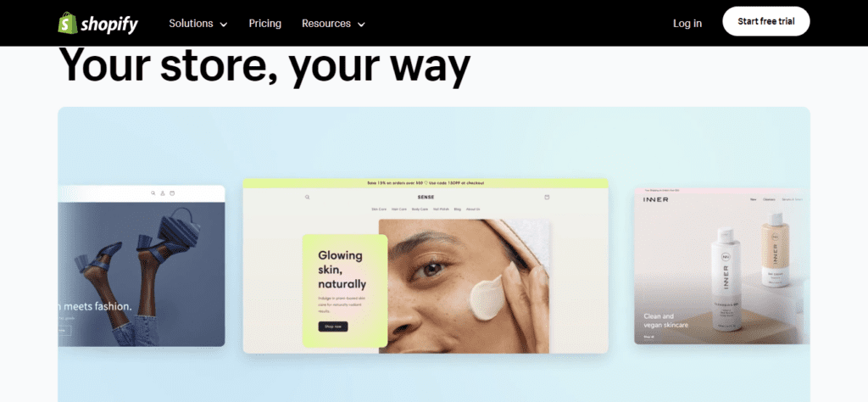The image size is (868, 402).
Task: Click the Shopify bag logo
Action: [68, 23]
